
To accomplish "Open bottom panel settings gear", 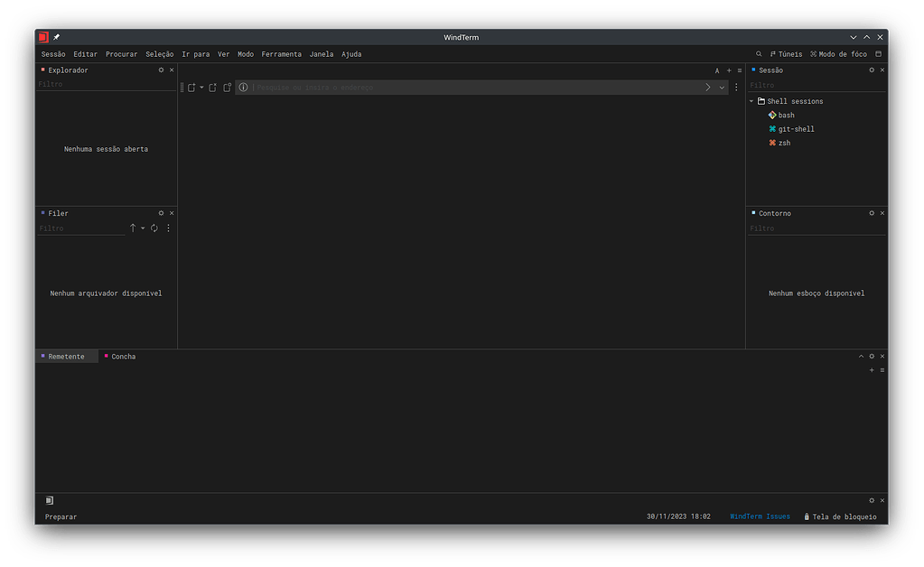I will click(x=872, y=357).
